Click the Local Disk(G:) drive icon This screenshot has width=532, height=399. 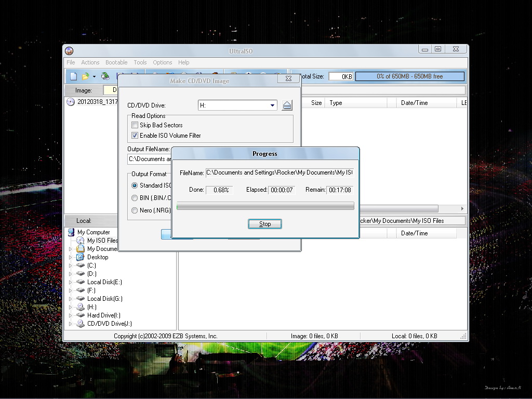click(x=81, y=299)
